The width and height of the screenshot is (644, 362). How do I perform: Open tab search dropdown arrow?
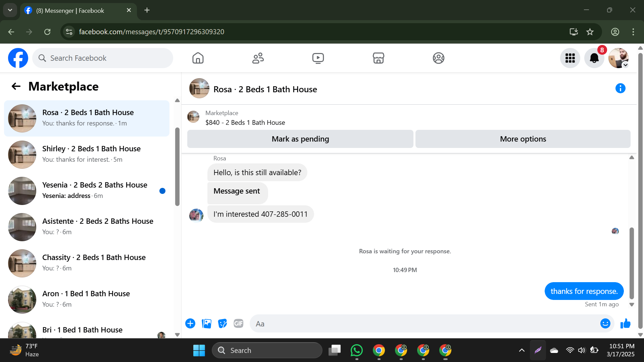[x=10, y=10]
